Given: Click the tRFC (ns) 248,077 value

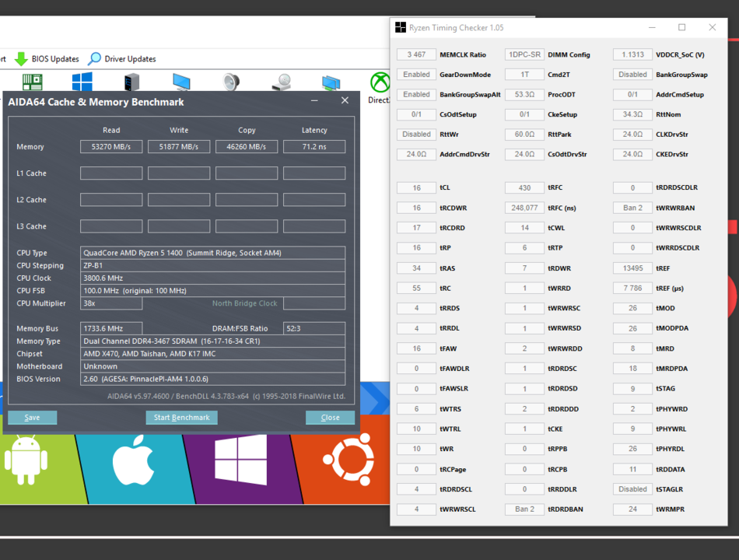Looking at the screenshot, I should [524, 208].
